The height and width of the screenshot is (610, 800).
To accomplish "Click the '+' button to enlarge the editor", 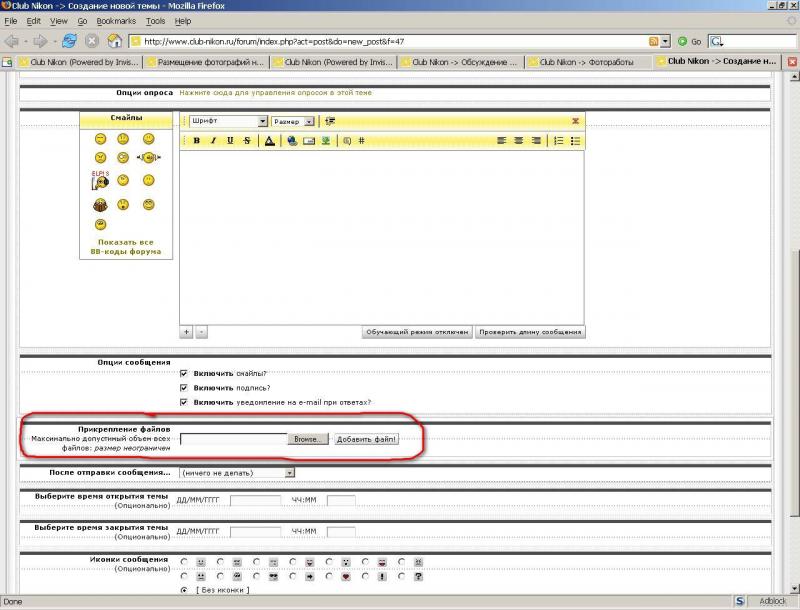I will 186,332.
